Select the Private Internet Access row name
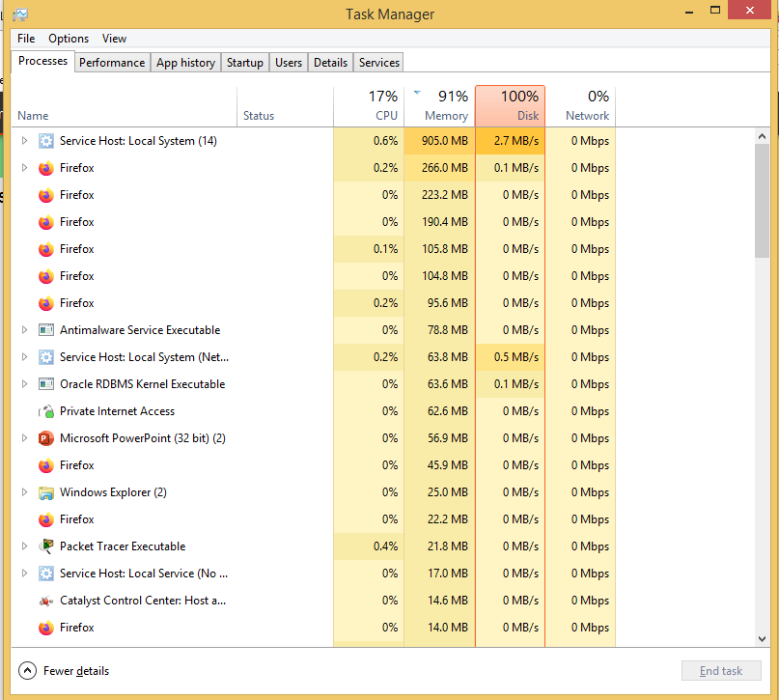Screen dimensions: 779x700 point(117,411)
